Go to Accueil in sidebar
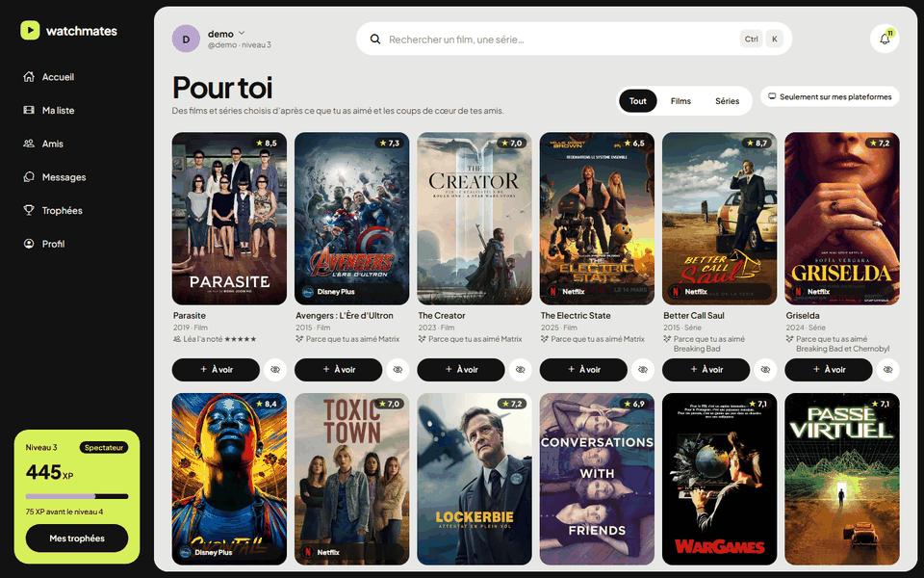924x578 pixels. coord(58,77)
